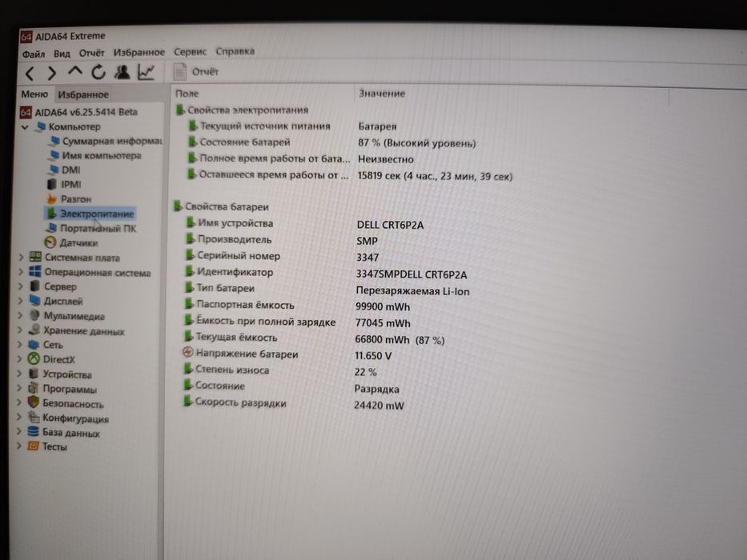
Task: Click the Напряжение батареи voltage icon
Action: [x=187, y=353]
